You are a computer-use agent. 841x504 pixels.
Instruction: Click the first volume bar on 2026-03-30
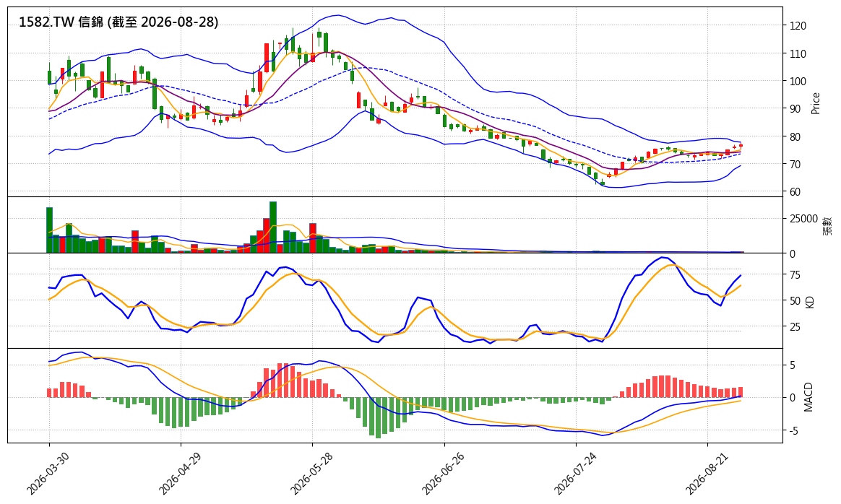tap(49, 230)
